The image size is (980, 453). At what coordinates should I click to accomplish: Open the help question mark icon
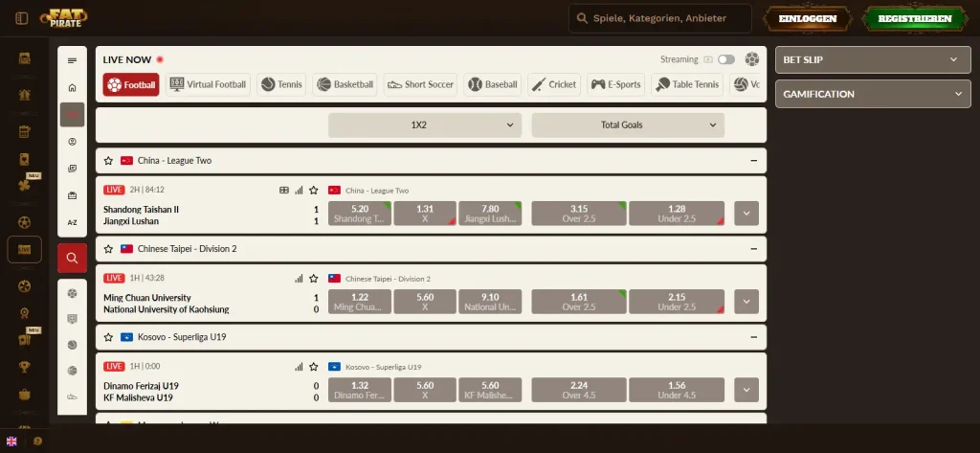pyautogui.click(x=37, y=442)
